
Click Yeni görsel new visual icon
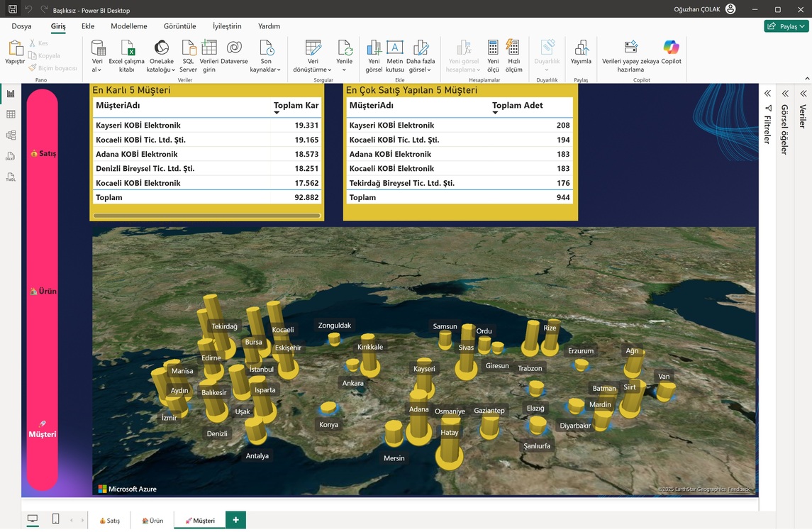[x=374, y=48]
